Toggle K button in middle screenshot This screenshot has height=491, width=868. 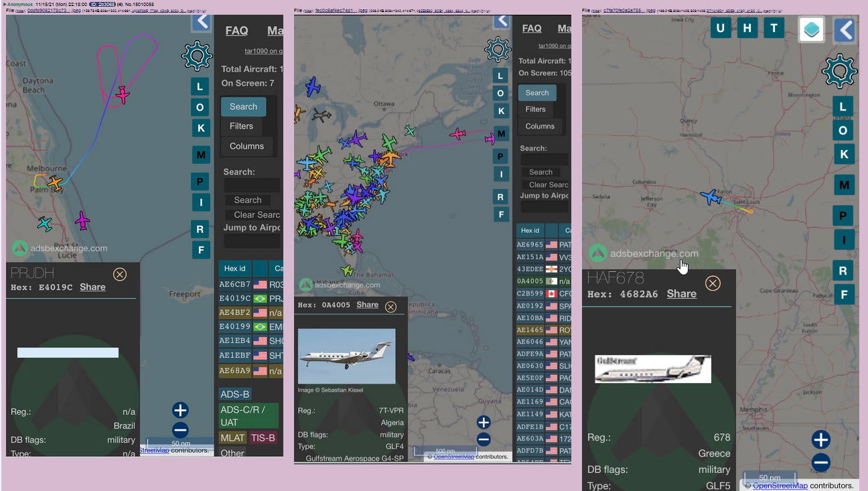500,111
